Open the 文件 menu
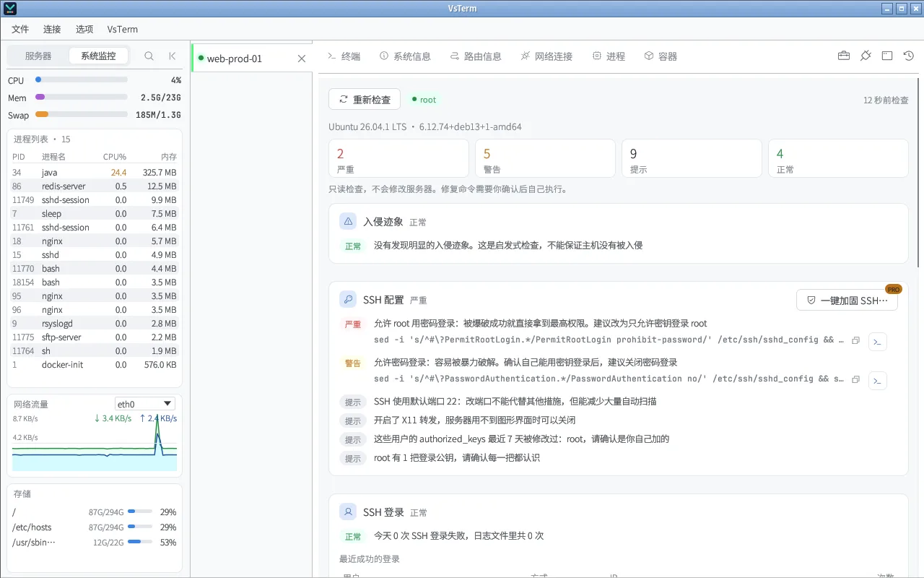 tap(20, 29)
